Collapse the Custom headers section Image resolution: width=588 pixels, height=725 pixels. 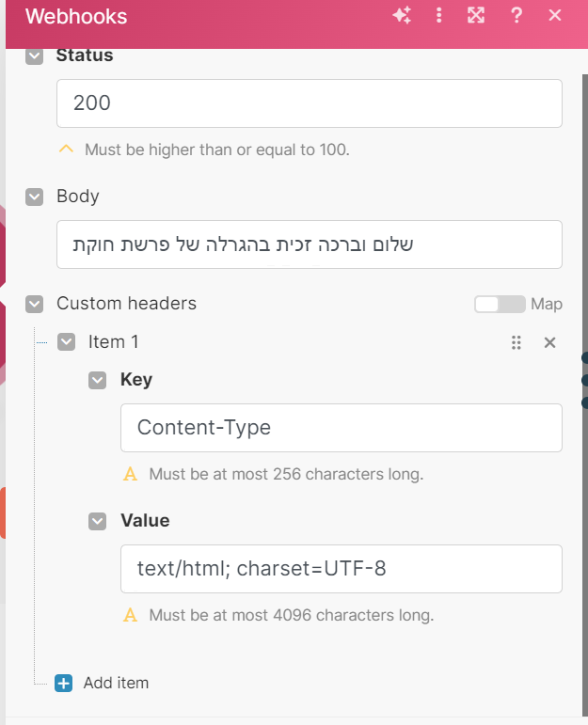pyautogui.click(x=35, y=304)
